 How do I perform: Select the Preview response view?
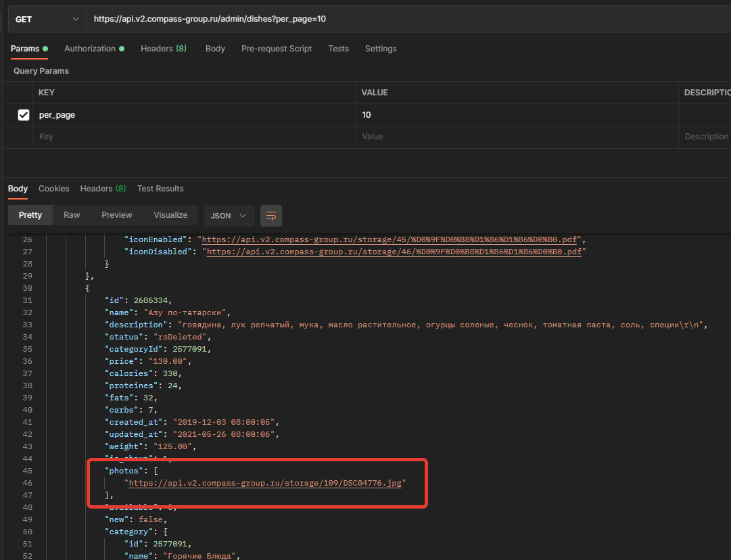point(117,215)
